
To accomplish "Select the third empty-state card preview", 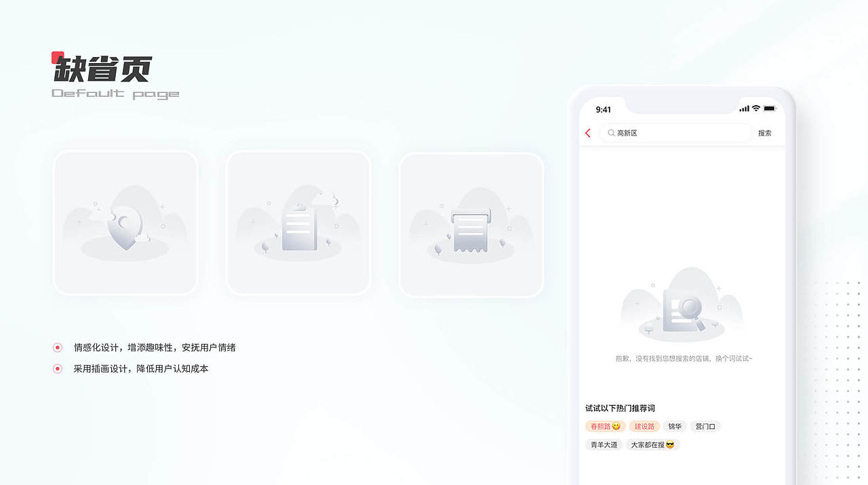I will click(471, 222).
